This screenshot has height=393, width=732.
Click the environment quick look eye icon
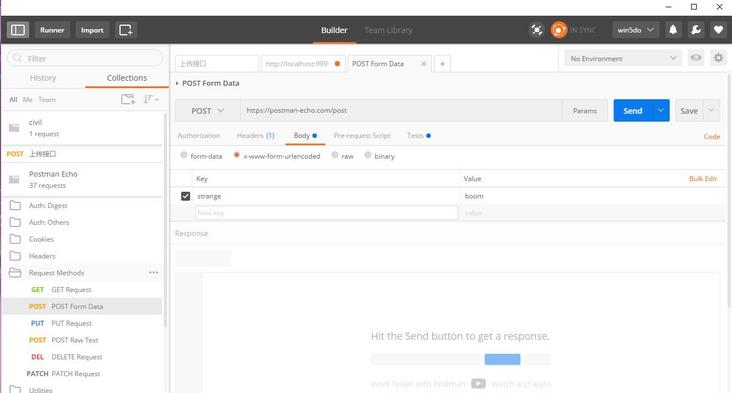696,58
